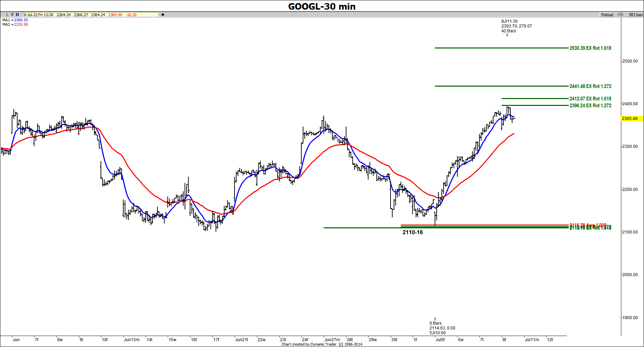Image resolution: width=644 pixels, height=347 pixels.
Task: Click the 42 Bars annotation label
Action: [x=509, y=31]
